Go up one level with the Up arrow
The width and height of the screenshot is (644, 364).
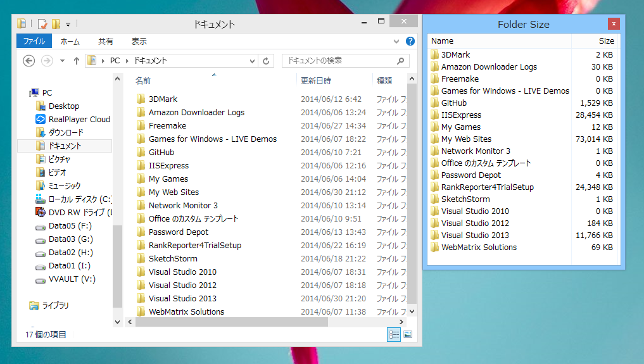pos(77,61)
